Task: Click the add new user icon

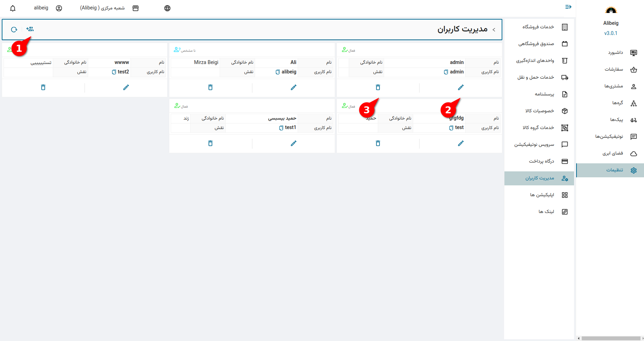Action: pyautogui.click(x=30, y=29)
